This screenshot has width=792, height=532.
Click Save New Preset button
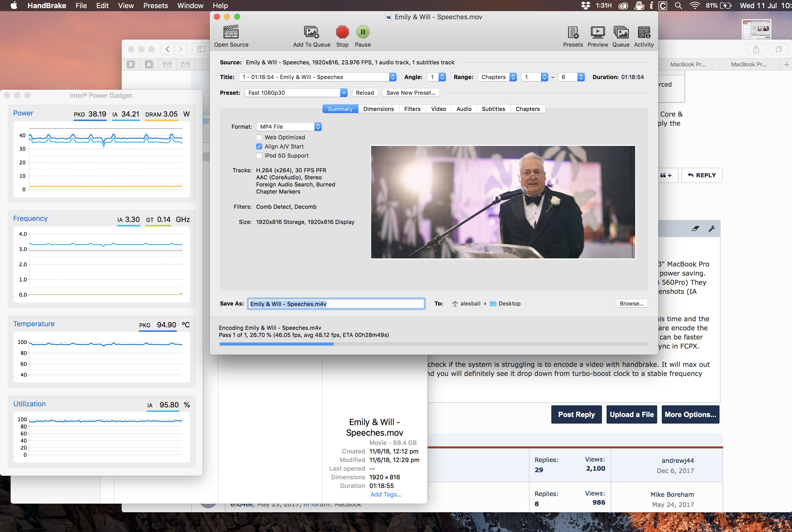coord(411,93)
